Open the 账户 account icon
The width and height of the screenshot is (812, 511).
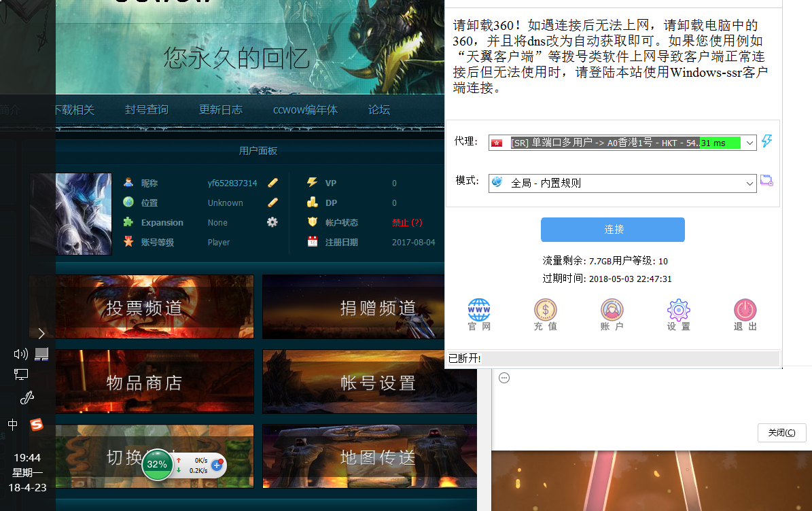coord(612,310)
